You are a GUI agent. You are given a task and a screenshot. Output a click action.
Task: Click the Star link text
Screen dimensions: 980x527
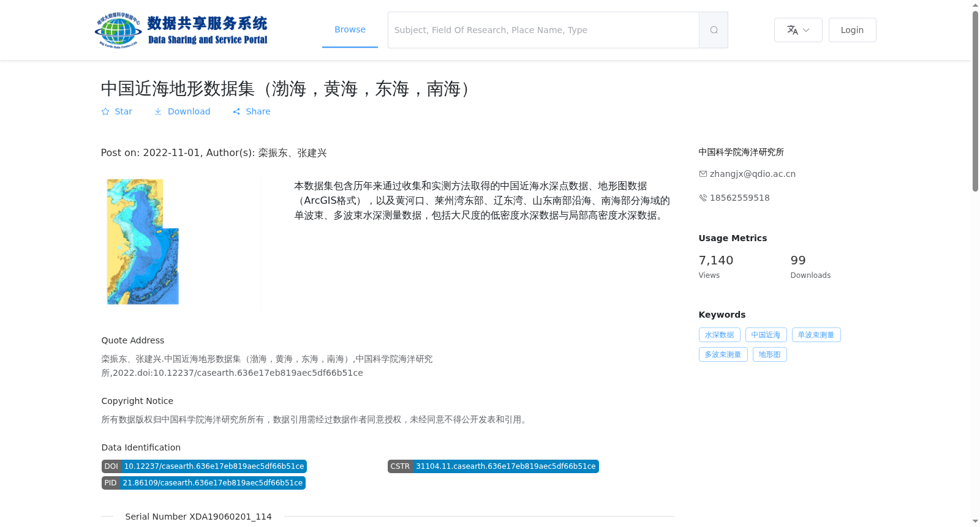coord(123,111)
